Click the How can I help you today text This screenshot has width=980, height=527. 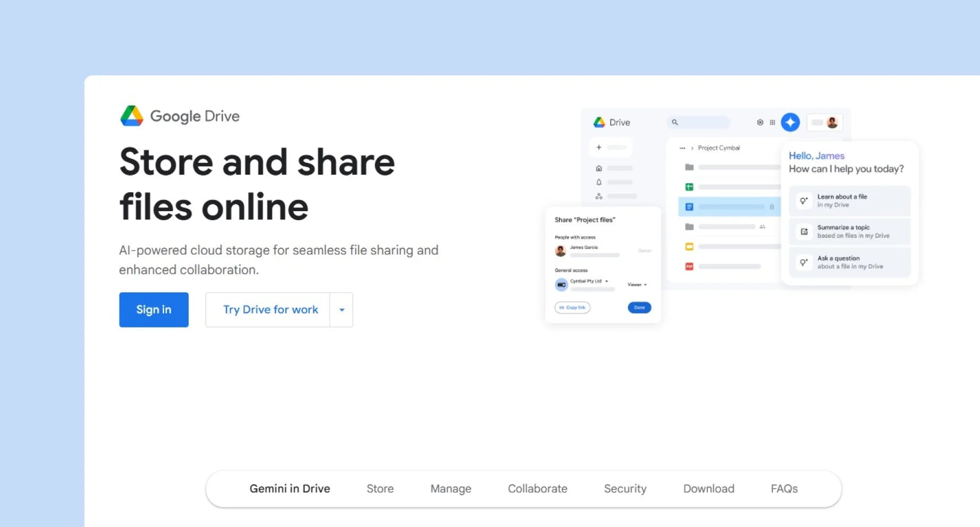(846, 169)
